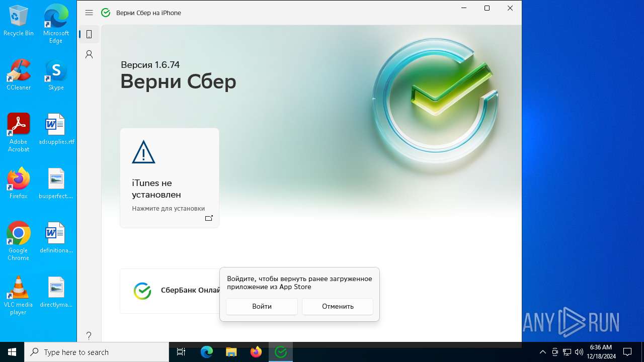Image resolution: width=644 pixels, height=362 pixels.
Task: Show hidden system tray icons
Action: click(x=543, y=352)
